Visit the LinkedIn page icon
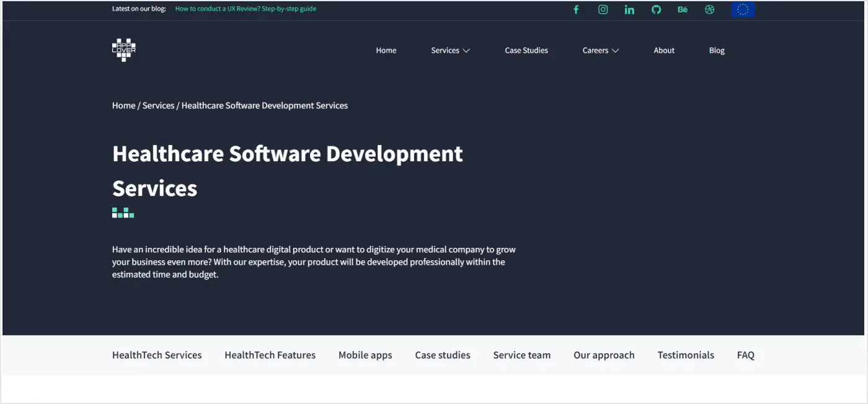The width and height of the screenshot is (868, 404). 629,9
